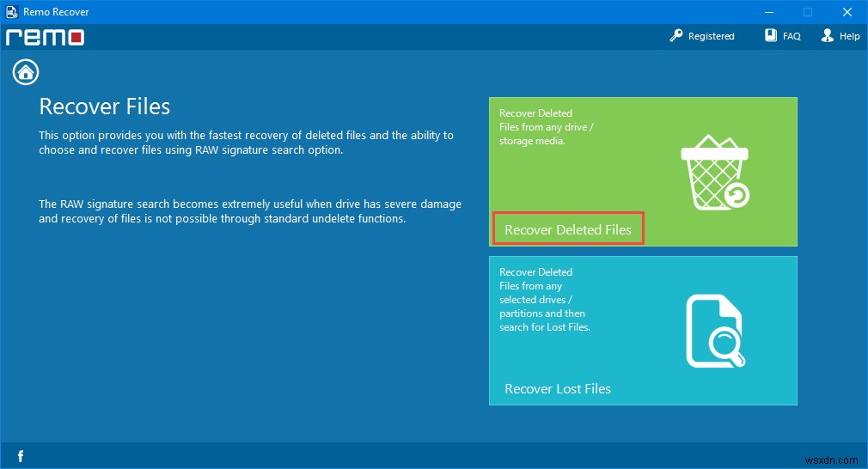Go back using the Home icon
868x469 pixels.
point(26,72)
